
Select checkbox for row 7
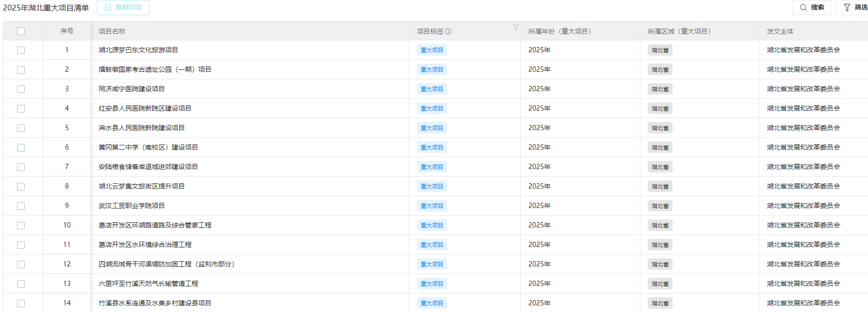click(x=21, y=167)
